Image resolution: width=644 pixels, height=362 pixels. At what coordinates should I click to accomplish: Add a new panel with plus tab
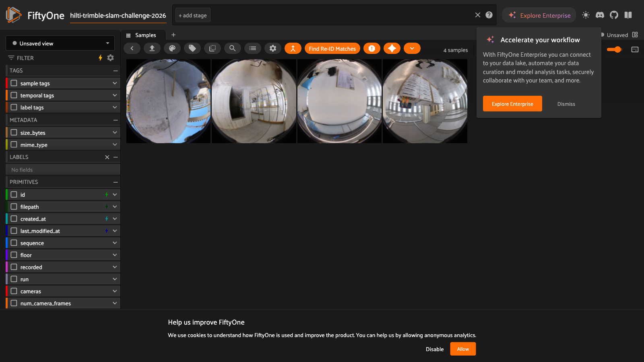173,35
